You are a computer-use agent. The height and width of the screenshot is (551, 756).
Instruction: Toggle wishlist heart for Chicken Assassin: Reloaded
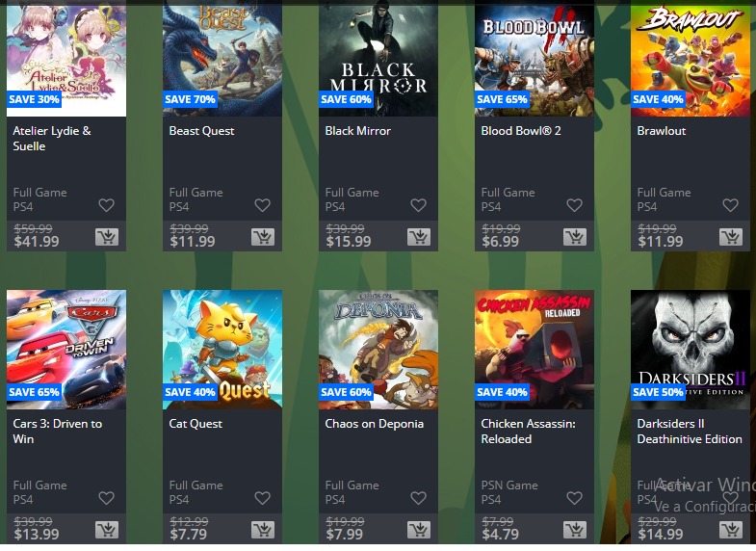tap(575, 498)
